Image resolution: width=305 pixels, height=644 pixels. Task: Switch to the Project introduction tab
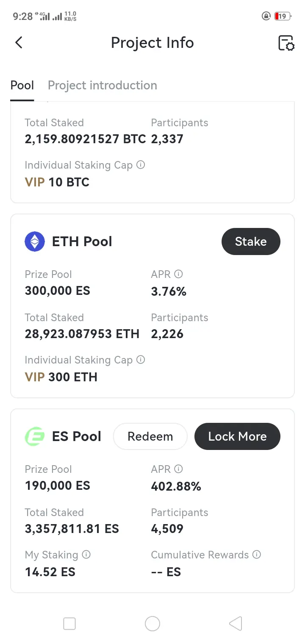pos(103,85)
